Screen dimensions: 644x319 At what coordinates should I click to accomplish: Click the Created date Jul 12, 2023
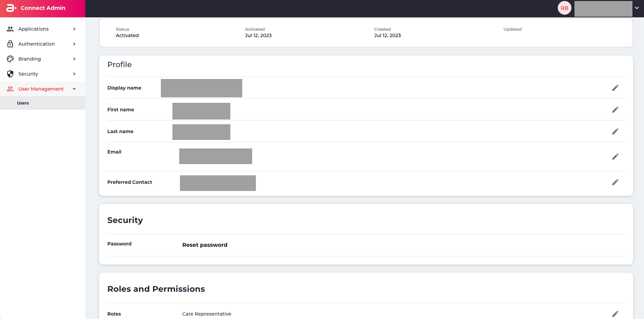[387, 35]
